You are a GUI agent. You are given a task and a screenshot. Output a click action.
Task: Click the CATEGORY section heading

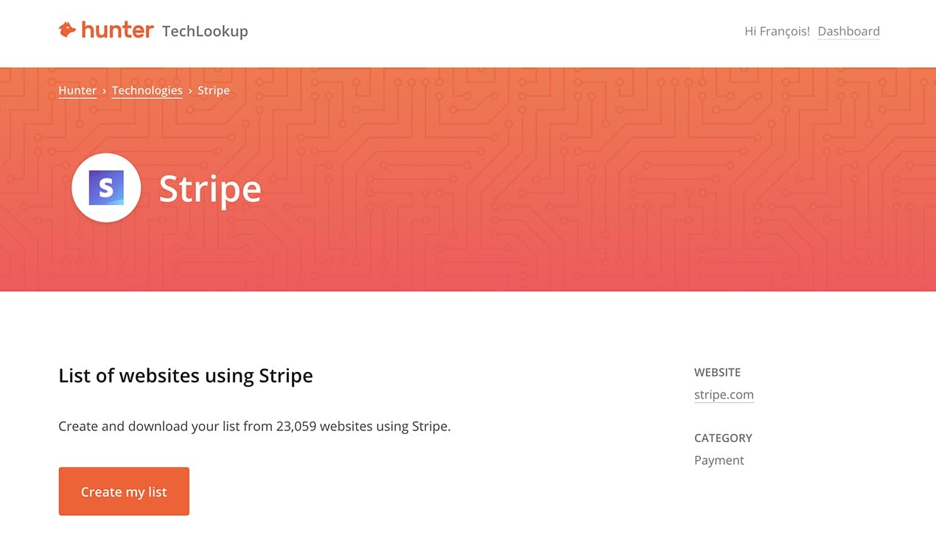pyautogui.click(x=723, y=438)
